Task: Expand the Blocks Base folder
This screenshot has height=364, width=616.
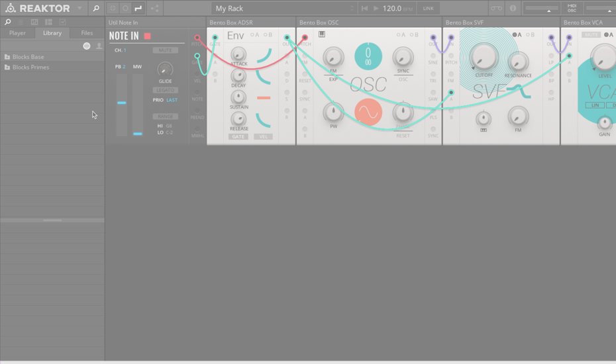Action: 28,57
